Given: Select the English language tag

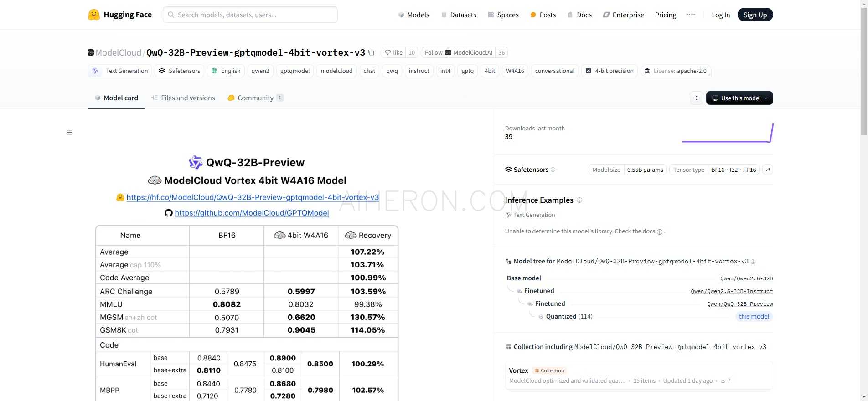Looking at the screenshot, I should coord(226,71).
